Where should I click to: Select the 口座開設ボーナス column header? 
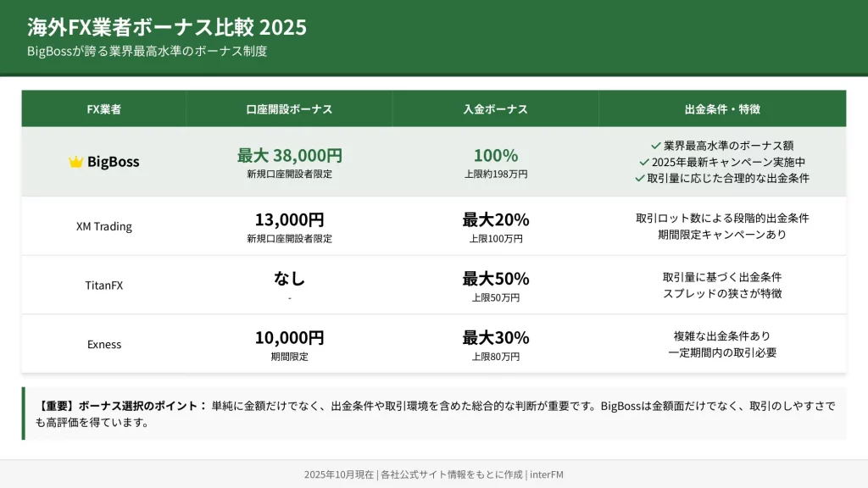(289, 109)
